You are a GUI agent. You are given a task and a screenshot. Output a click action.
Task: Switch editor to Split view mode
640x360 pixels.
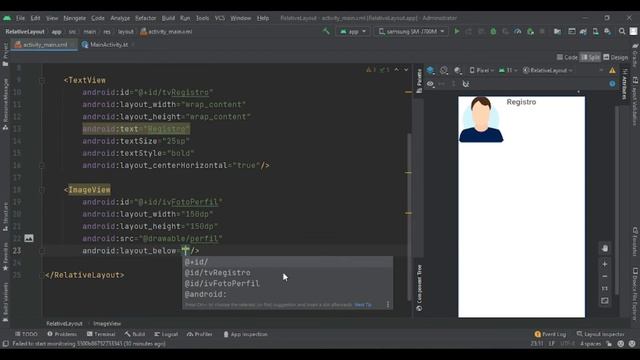point(590,57)
